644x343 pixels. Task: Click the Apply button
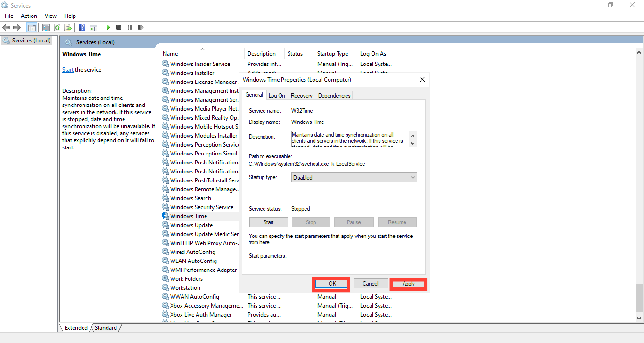pos(408,284)
